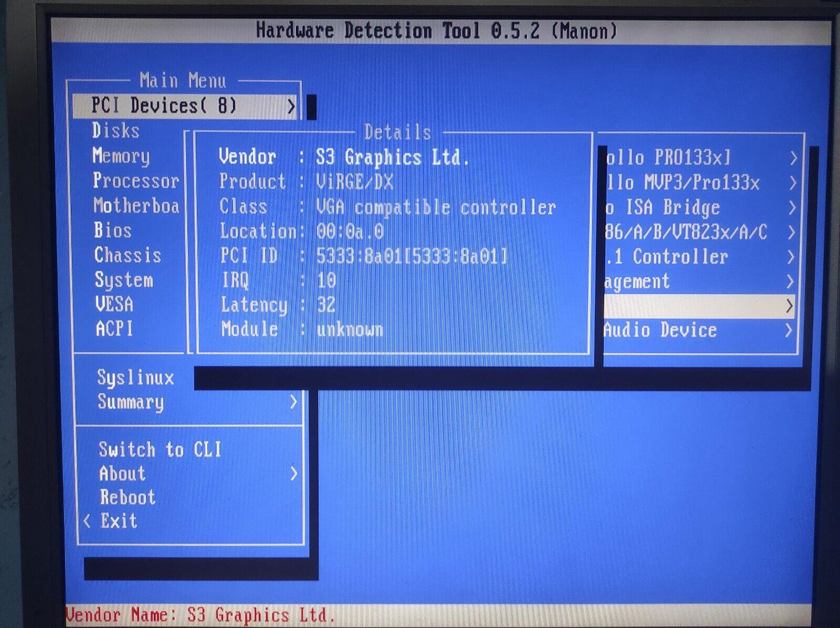Select the Memory menu item
The image size is (840, 628).
pos(121,156)
